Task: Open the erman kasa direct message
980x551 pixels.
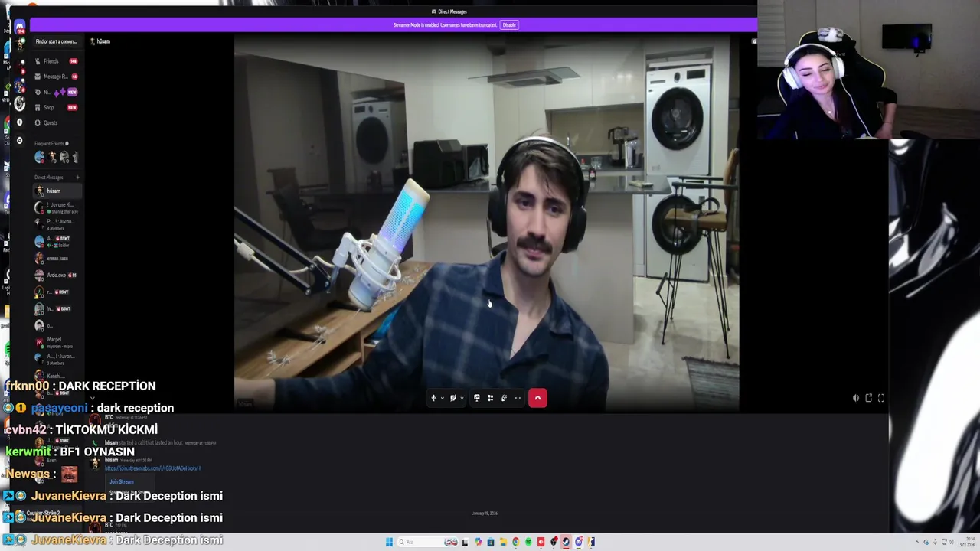Action: point(56,259)
